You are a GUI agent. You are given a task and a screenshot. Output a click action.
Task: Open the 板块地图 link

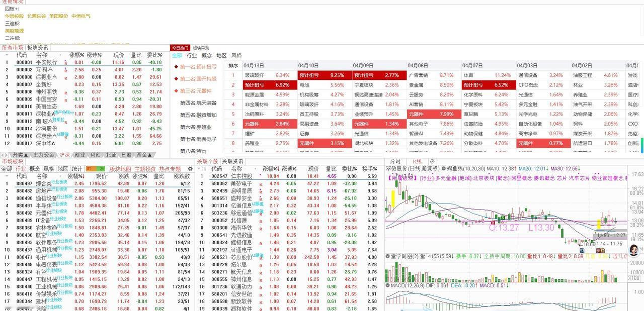pyautogui.click(x=120, y=169)
